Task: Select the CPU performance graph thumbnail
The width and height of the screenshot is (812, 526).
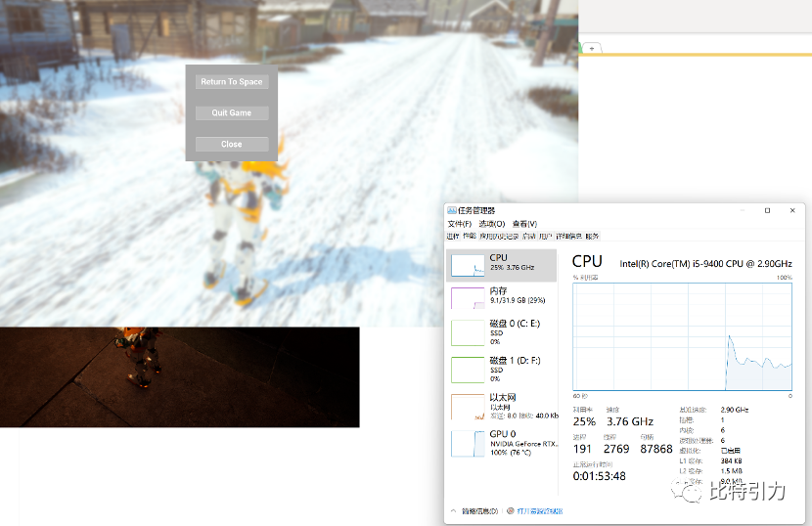Action: tap(468, 266)
